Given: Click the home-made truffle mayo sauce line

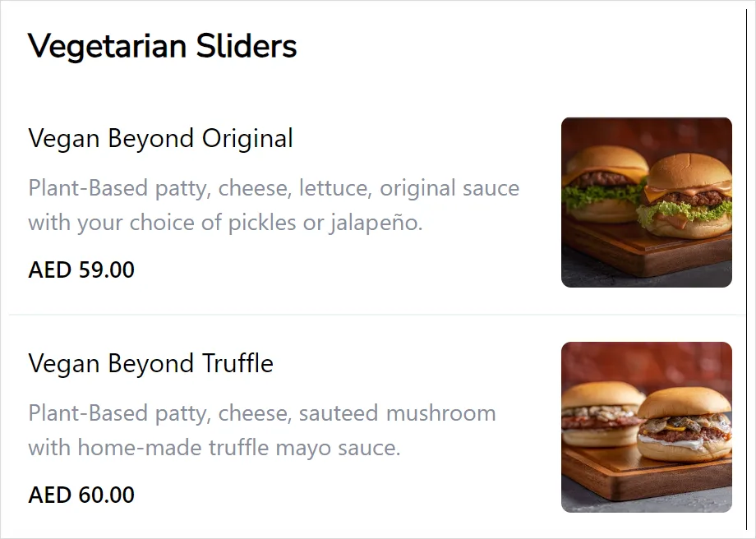Looking at the screenshot, I should pyautogui.click(x=214, y=448).
